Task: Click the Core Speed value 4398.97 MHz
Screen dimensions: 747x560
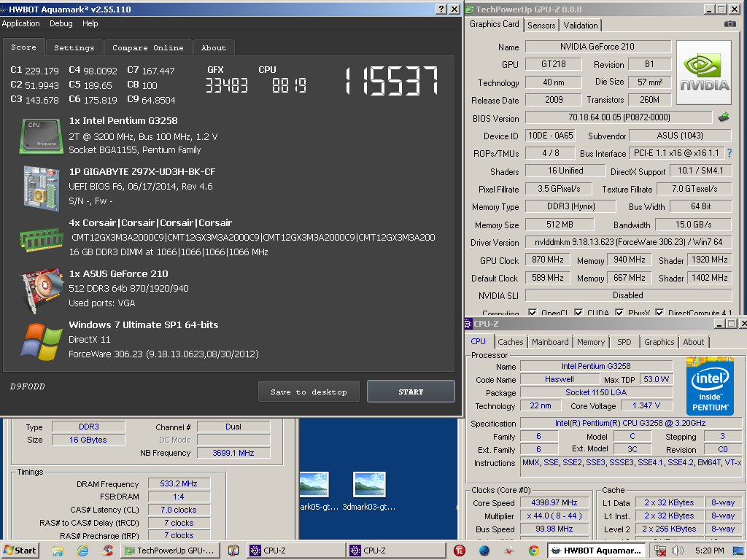Action: click(x=554, y=502)
